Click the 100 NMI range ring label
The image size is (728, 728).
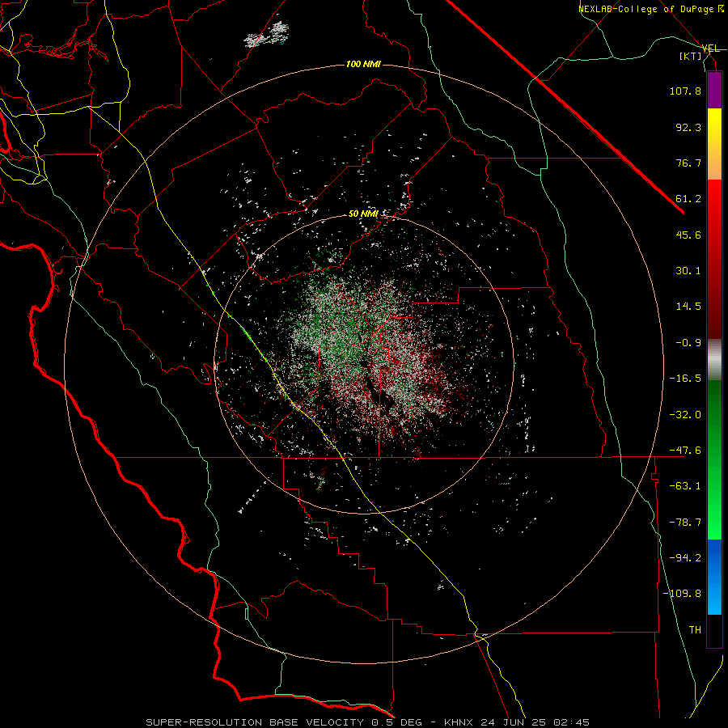point(363,64)
